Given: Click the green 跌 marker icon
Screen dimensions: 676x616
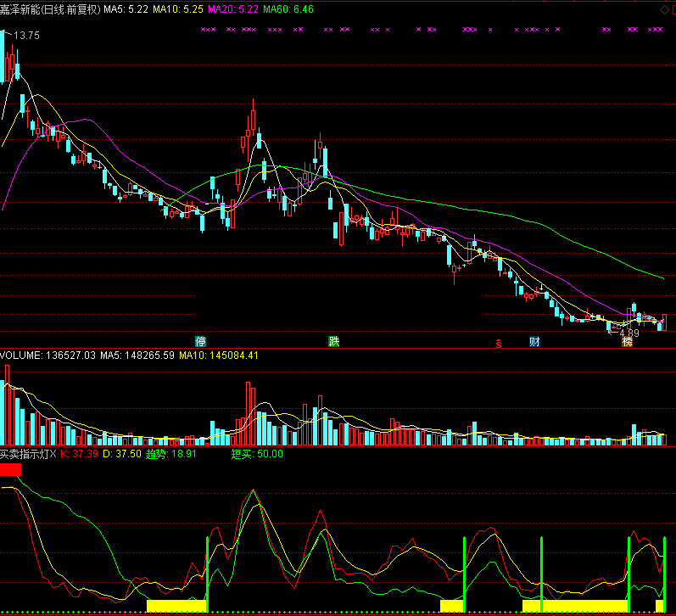Looking at the screenshot, I should (333, 342).
